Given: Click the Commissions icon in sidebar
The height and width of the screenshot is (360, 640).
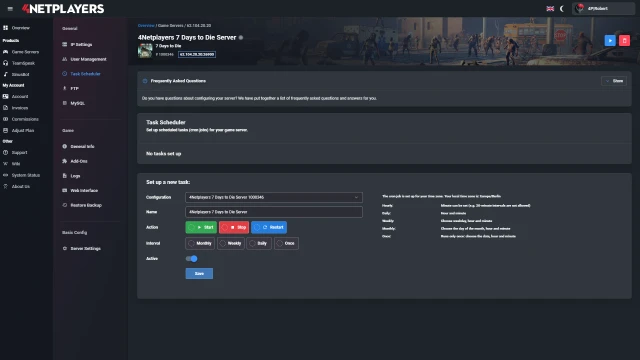Looking at the screenshot, I should point(5,119).
